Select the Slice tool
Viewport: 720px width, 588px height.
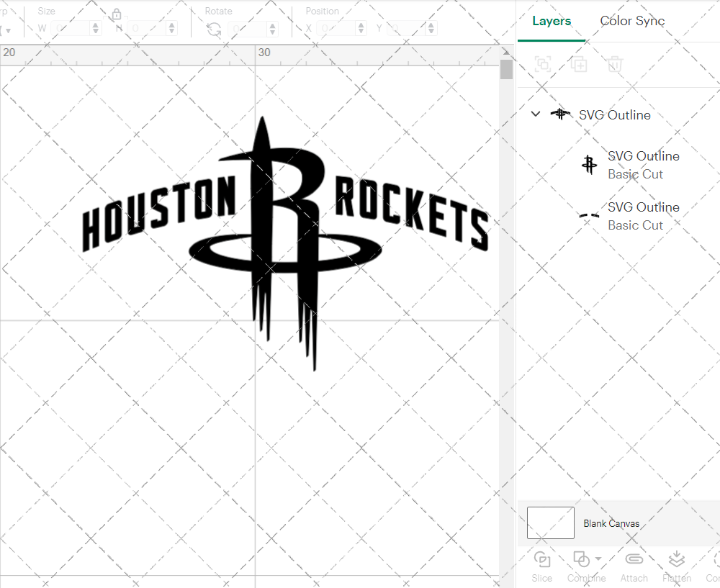[541, 565]
